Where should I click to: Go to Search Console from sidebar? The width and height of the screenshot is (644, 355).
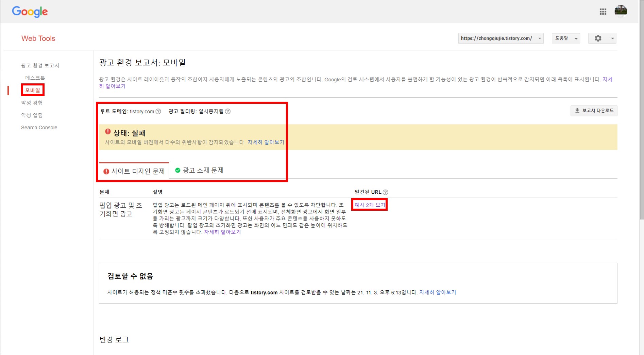pyautogui.click(x=39, y=128)
